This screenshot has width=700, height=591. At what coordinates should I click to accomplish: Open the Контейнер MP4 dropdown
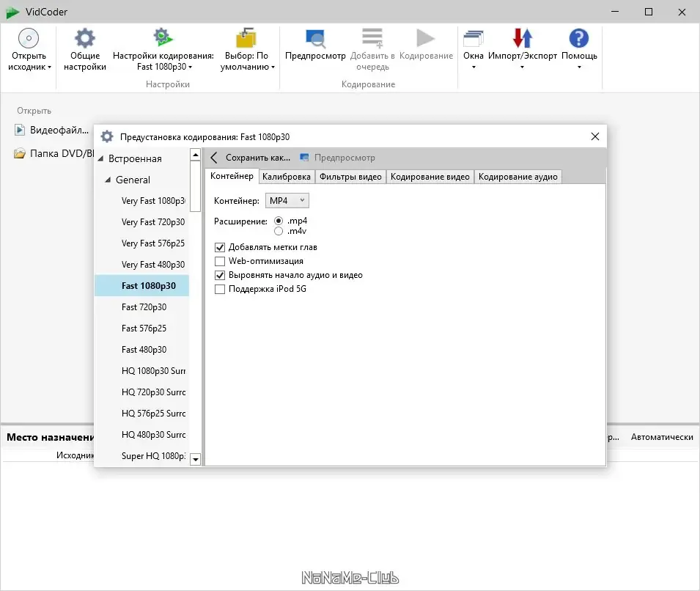tap(287, 201)
